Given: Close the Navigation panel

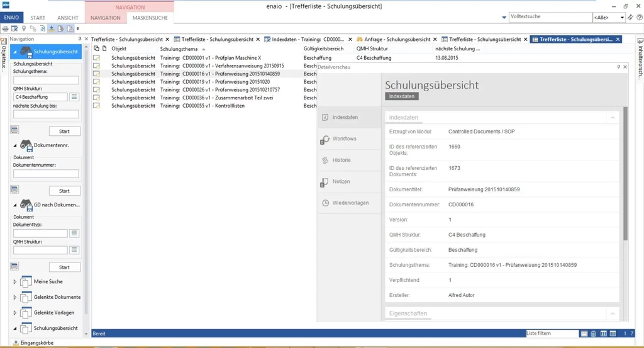Looking at the screenshot, I should click(x=86, y=39).
